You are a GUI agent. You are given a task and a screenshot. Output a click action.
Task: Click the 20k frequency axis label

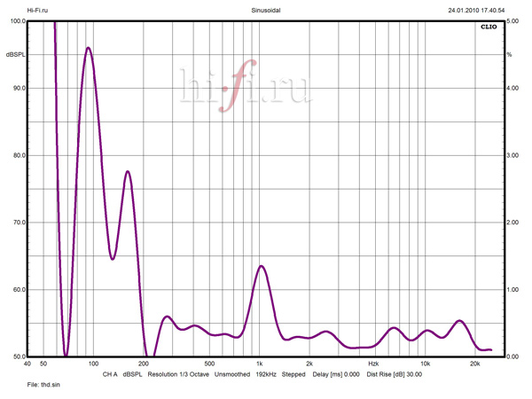pos(474,364)
